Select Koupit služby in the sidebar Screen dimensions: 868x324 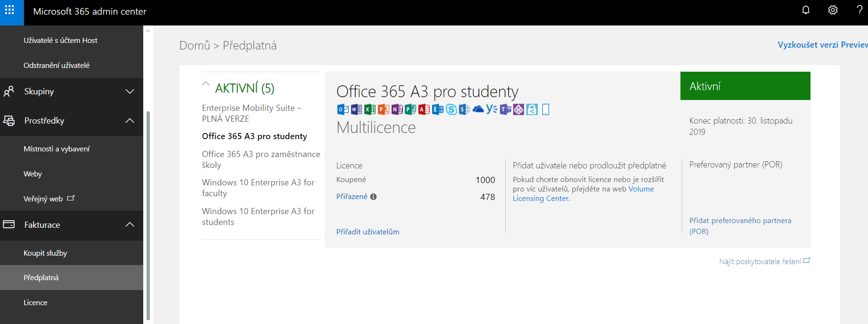pyautogui.click(x=45, y=253)
